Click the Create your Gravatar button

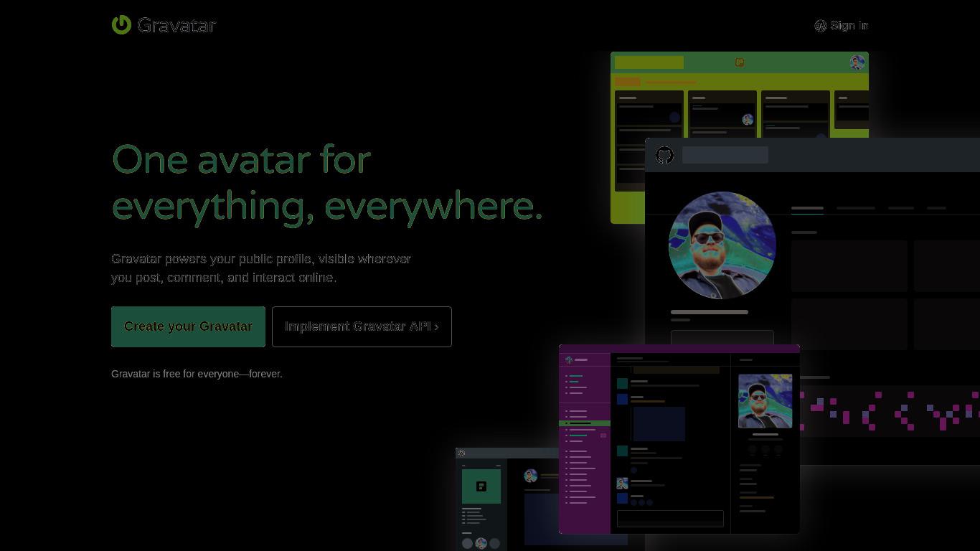pyautogui.click(x=188, y=326)
